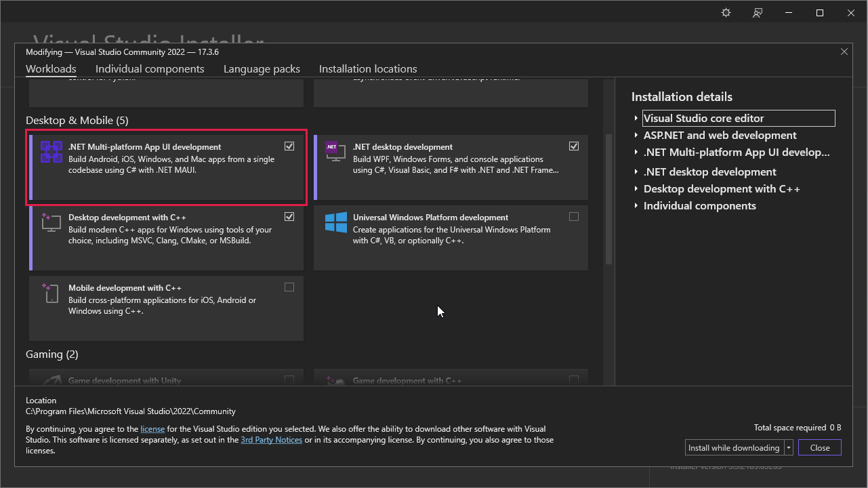Expand .NET Multi-platform App UI details
868x488 pixels.
coord(636,152)
